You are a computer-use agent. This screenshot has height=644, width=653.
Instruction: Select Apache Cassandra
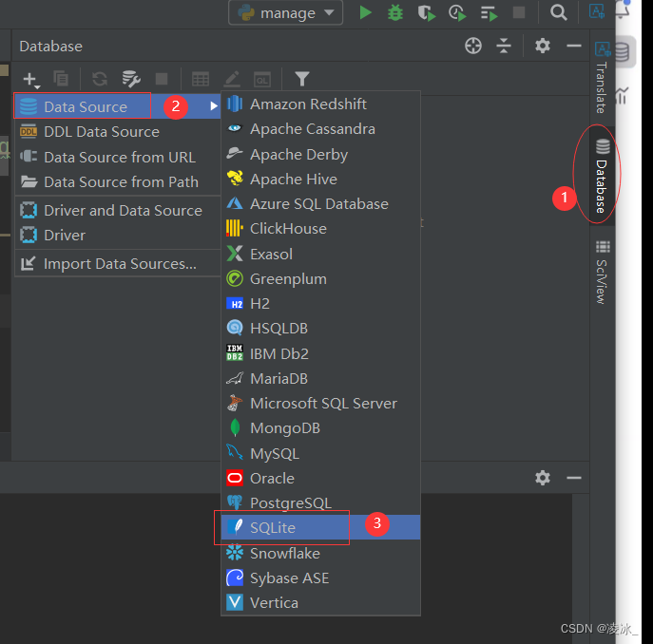tap(320, 129)
